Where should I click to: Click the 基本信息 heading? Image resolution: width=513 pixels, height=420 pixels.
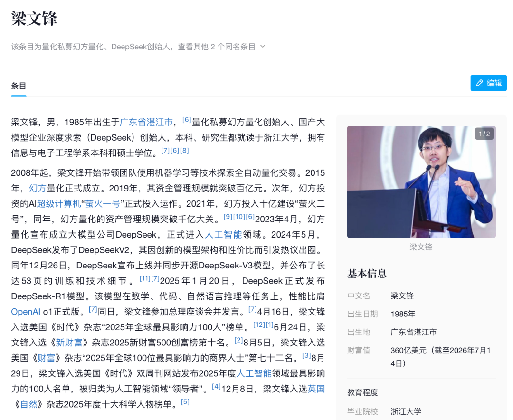[367, 273]
